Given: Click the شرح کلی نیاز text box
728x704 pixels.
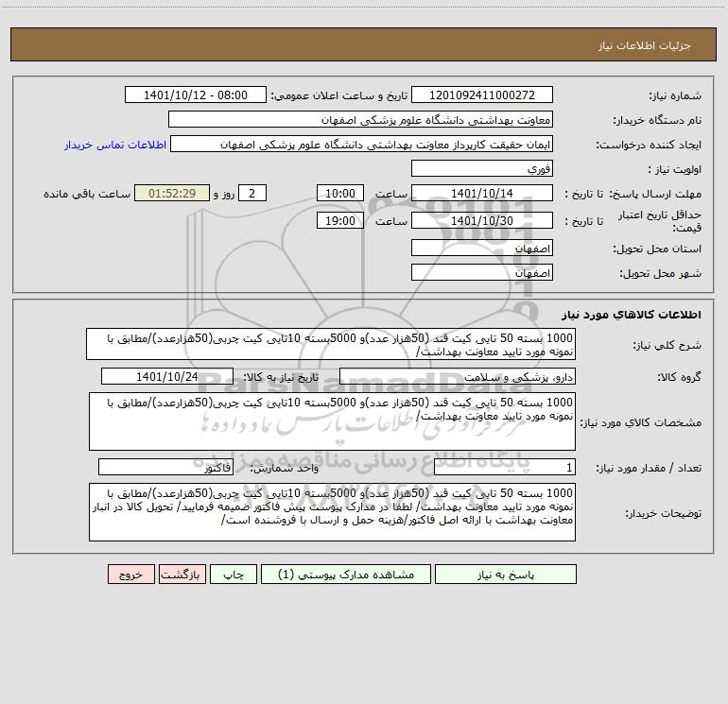Looking at the screenshot, I should [x=331, y=344].
